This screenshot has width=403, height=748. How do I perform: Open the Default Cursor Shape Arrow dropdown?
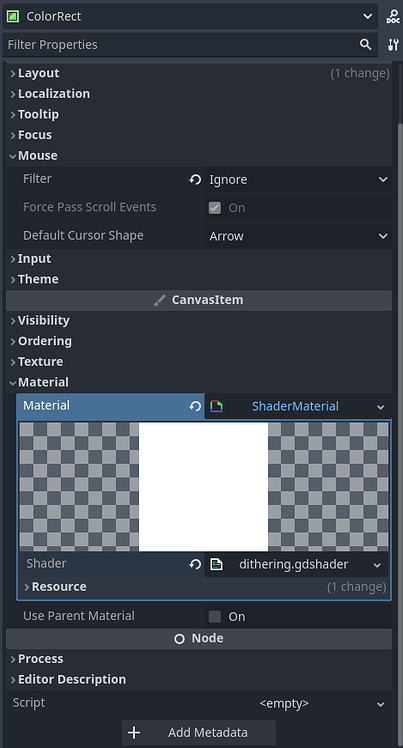tap(298, 236)
